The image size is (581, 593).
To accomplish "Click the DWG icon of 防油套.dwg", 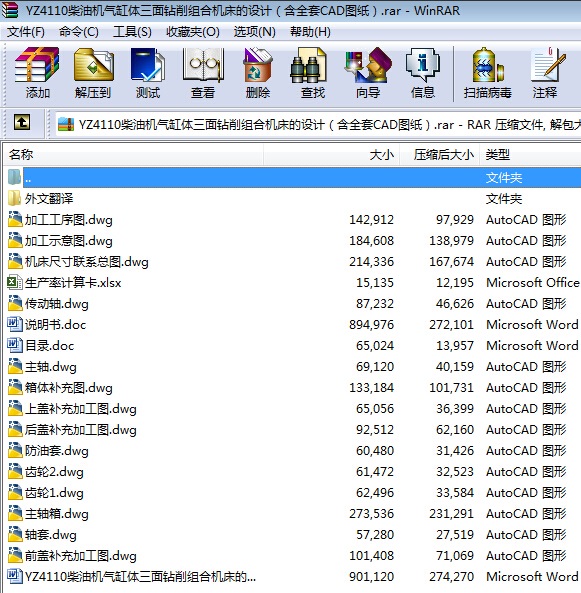I will click(x=15, y=450).
